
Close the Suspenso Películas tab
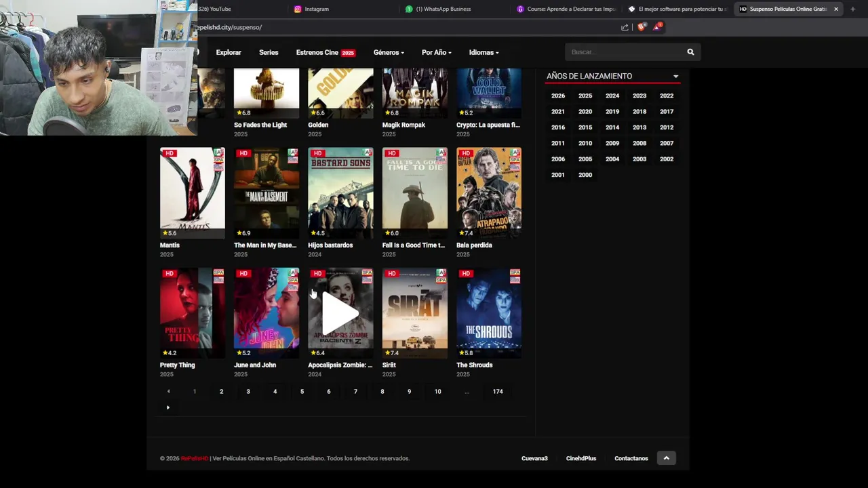tap(836, 9)
